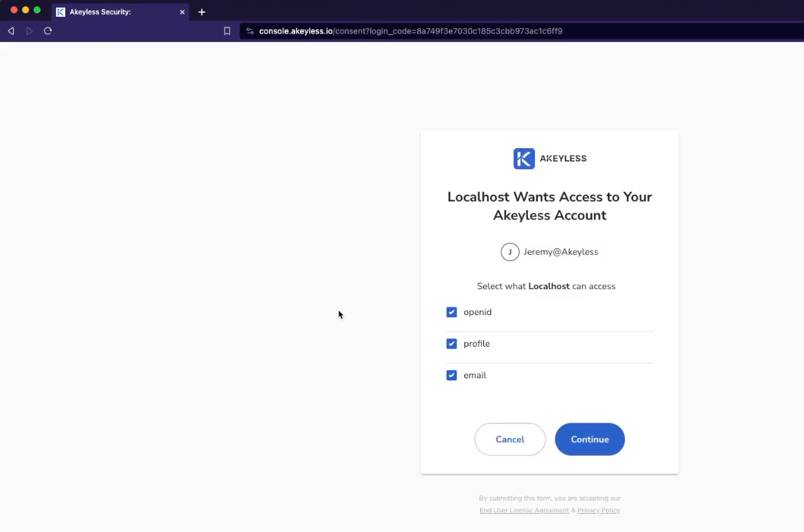Reload the page with the refresh icon
The height and width of the screenshot is (532, 804).
[x=48, y=31]
